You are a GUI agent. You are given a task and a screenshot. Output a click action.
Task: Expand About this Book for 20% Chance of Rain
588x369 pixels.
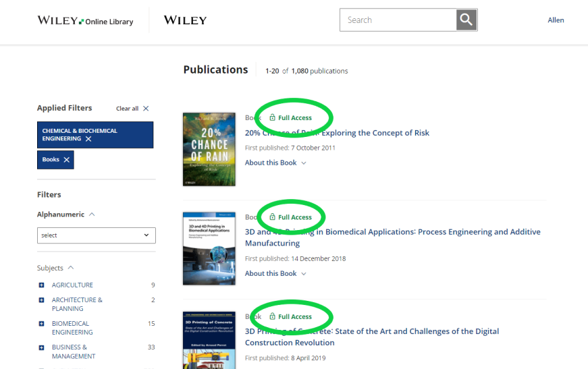click(275, 163)
